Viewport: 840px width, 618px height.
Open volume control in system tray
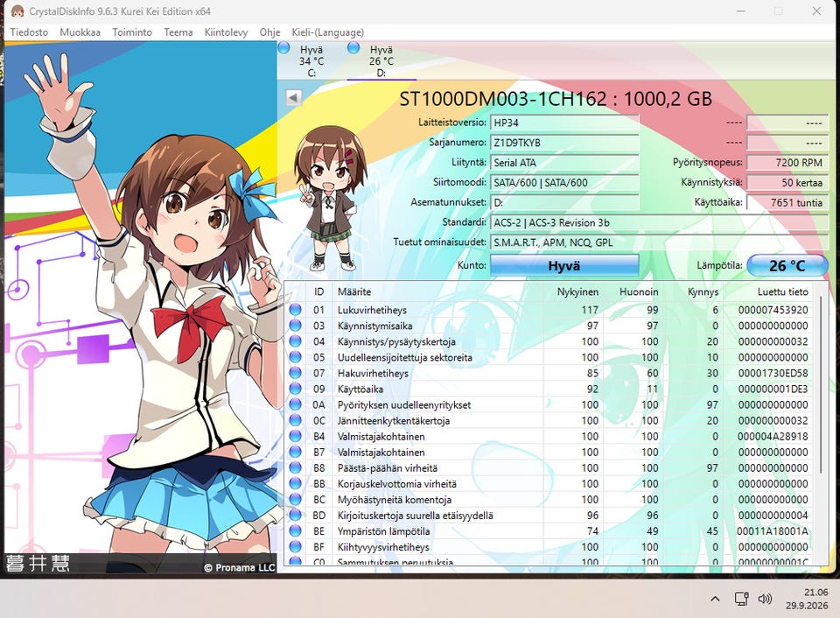coord(765,599)
